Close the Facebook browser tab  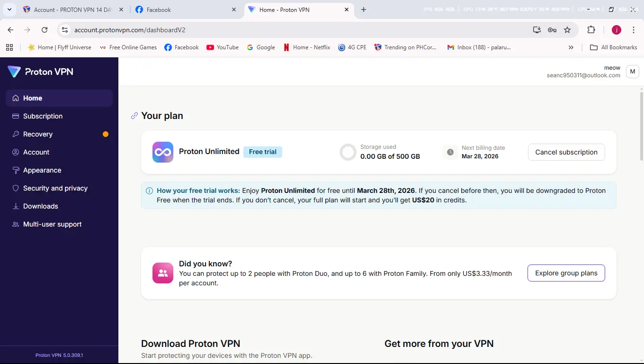point(234,9)
